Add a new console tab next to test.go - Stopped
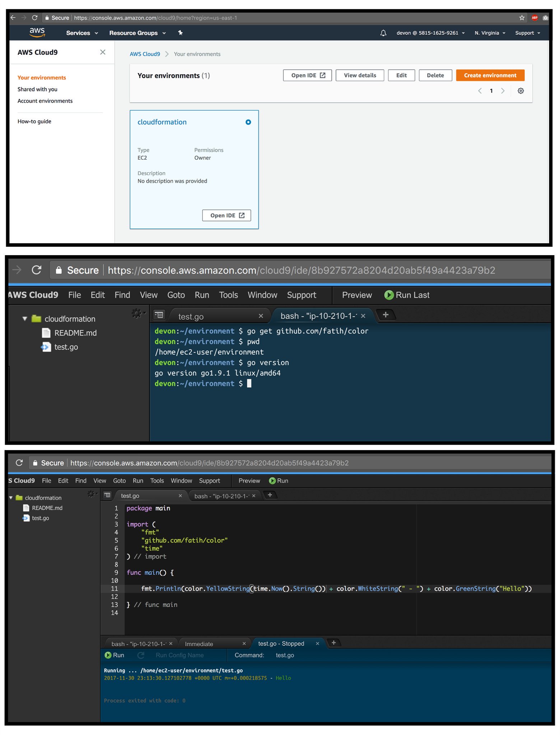Image resolution: width=560 pixels, height=735 pixels. pos(333,643)
